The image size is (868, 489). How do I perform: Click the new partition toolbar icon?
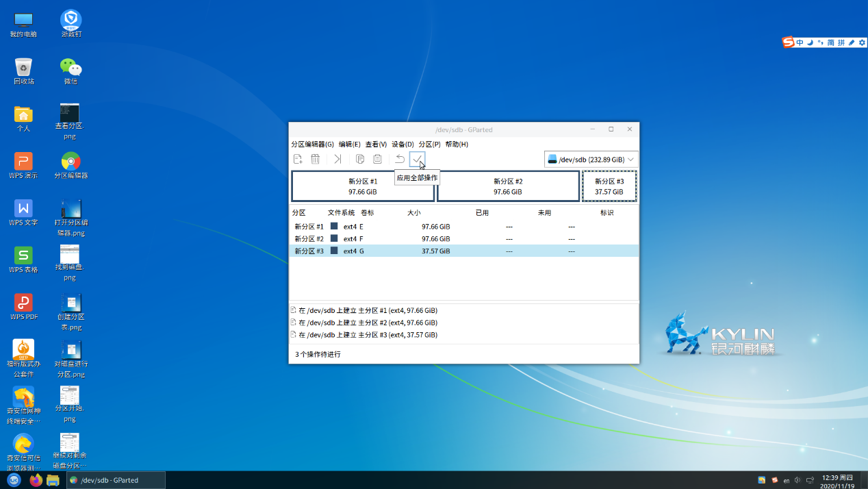pos(298,159)
